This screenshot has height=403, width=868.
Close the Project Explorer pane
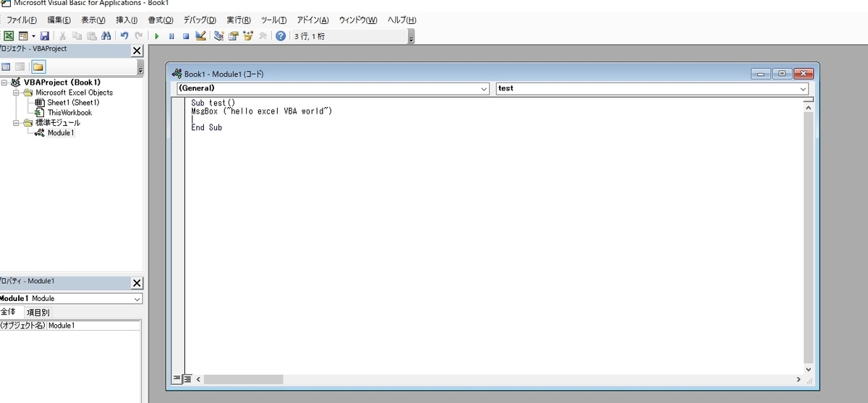pyautogui.click(x=137, y=51)
